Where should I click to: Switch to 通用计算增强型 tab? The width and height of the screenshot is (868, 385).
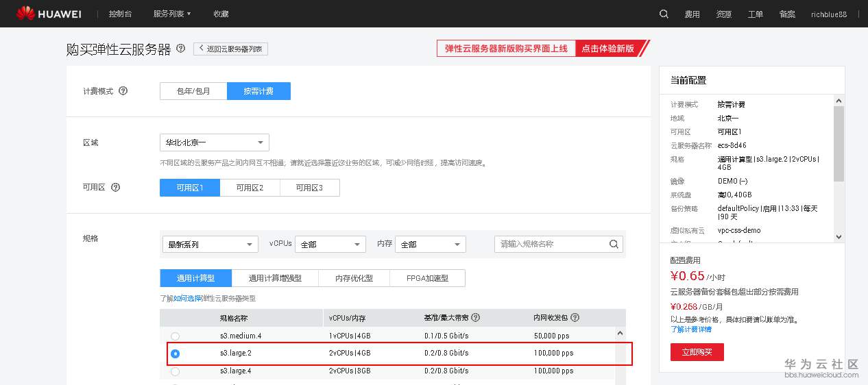tap(275, 278)
